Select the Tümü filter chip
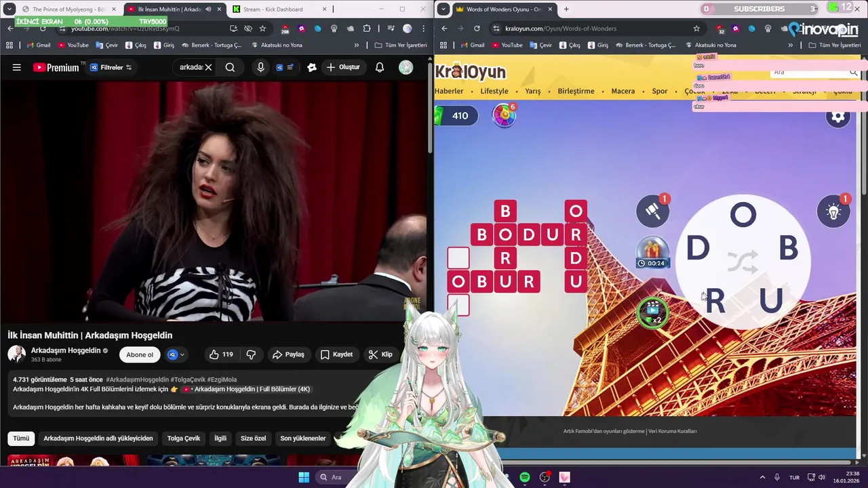The width and height of the screenshot is (868, 488). (21, 439)
